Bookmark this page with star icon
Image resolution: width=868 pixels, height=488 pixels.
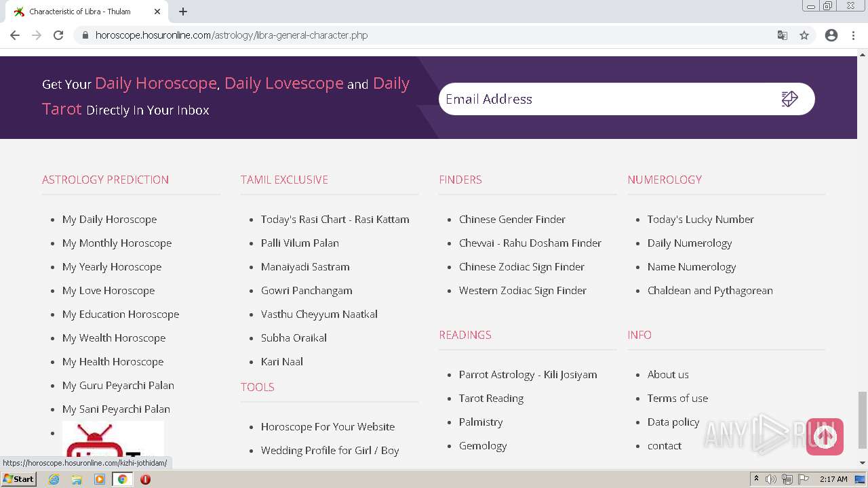(804, 35)
